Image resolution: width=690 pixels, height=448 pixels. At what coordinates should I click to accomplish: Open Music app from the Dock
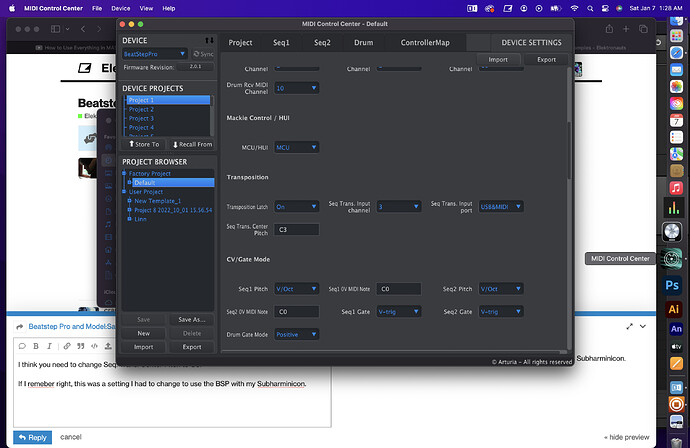[x=676, y=188]
